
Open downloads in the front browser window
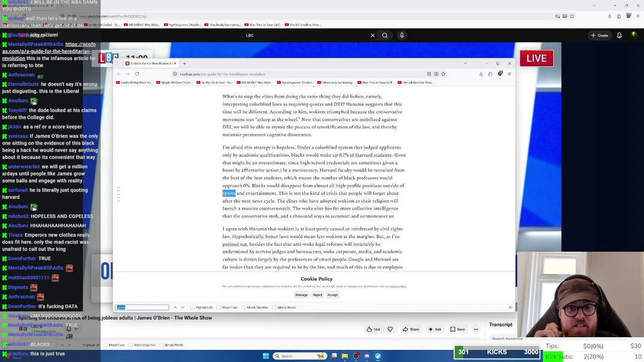pyautogui.click(x=481, y=74)
